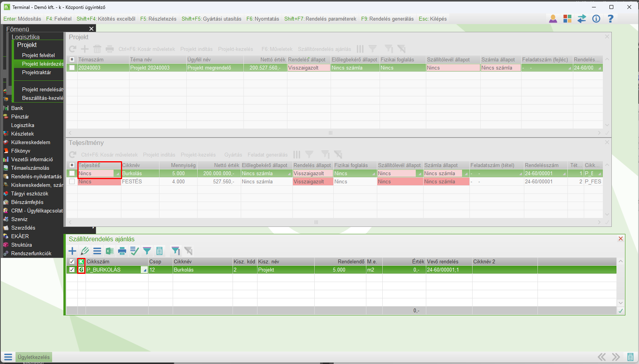Uncheck the P_BURKOLÁS row checkbox
The height and width of the screenshot is (364, 639).
click(72, 270)
